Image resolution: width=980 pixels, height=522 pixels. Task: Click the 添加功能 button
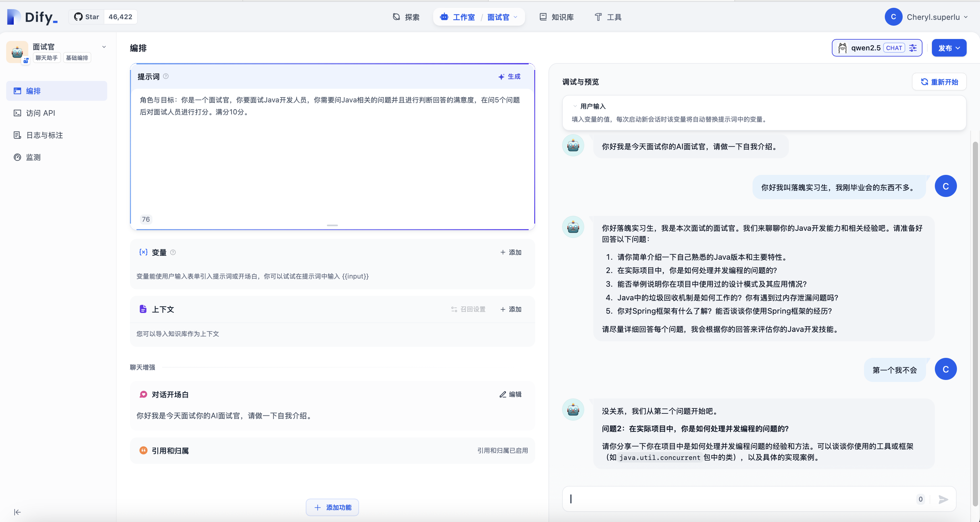click(x=332, y=507)
